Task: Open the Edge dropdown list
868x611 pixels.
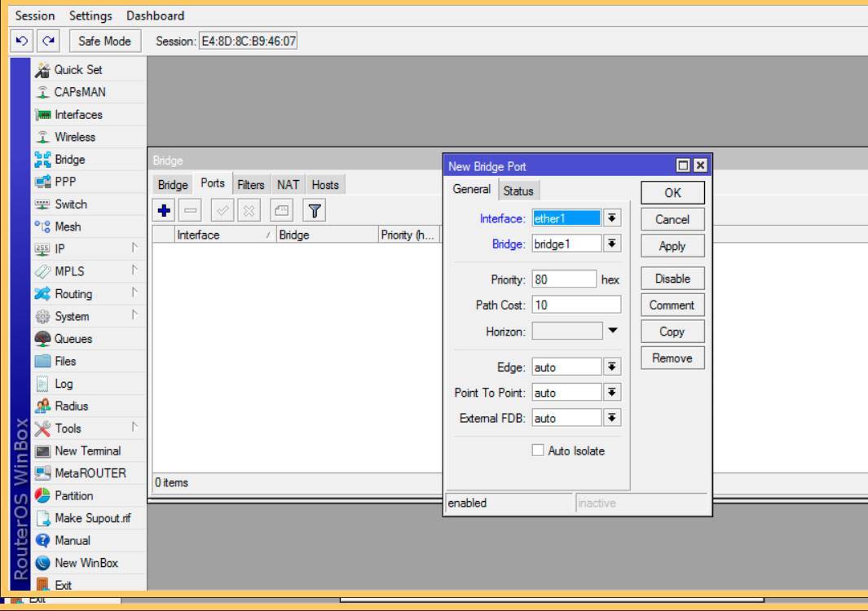Action: coord(612,367)
